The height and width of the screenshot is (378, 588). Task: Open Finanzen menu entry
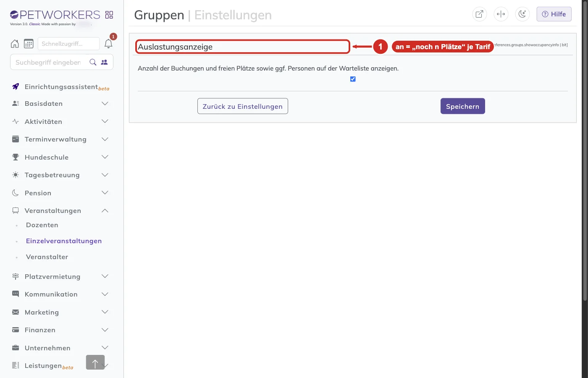pos(40,330)
